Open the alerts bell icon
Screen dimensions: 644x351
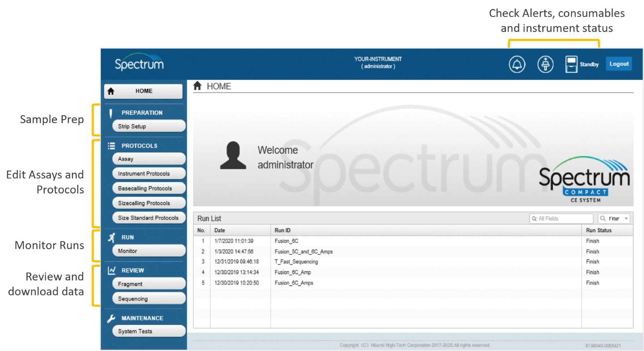point(517,64)
